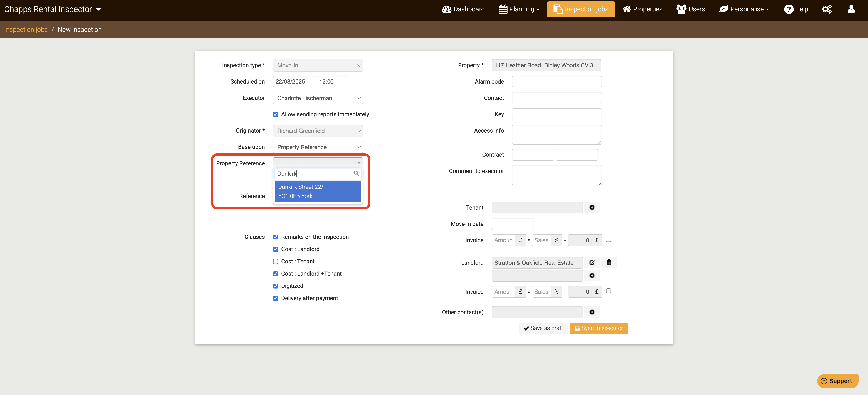Delete landlord using the trash icon
The height and width of the screenshot is (395, 868).
(x=609, y=263)
